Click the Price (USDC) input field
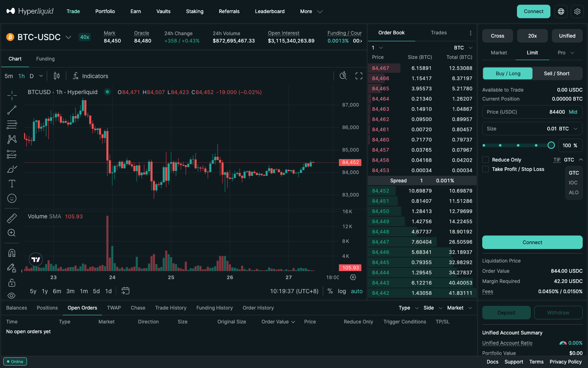This screenshot has width=588, height=368. [532, 112]
